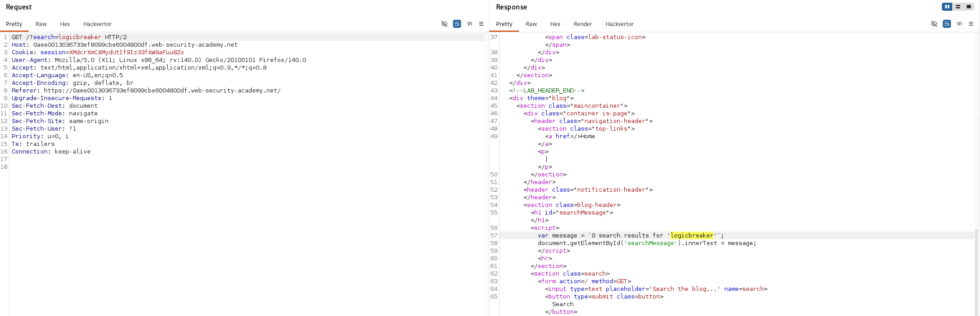This screenshot has width=980, height=316.
Task: Click the Host header value in the request
Action: coord(135,45)
